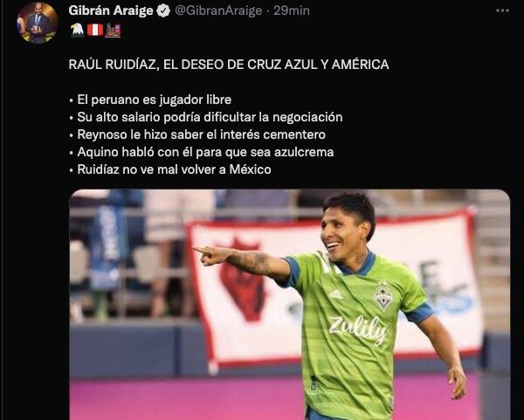Click the Sounders crest on the green jersey
Image resolution: width=524 pixels, height=420 pixels.
tap(383, 295)
